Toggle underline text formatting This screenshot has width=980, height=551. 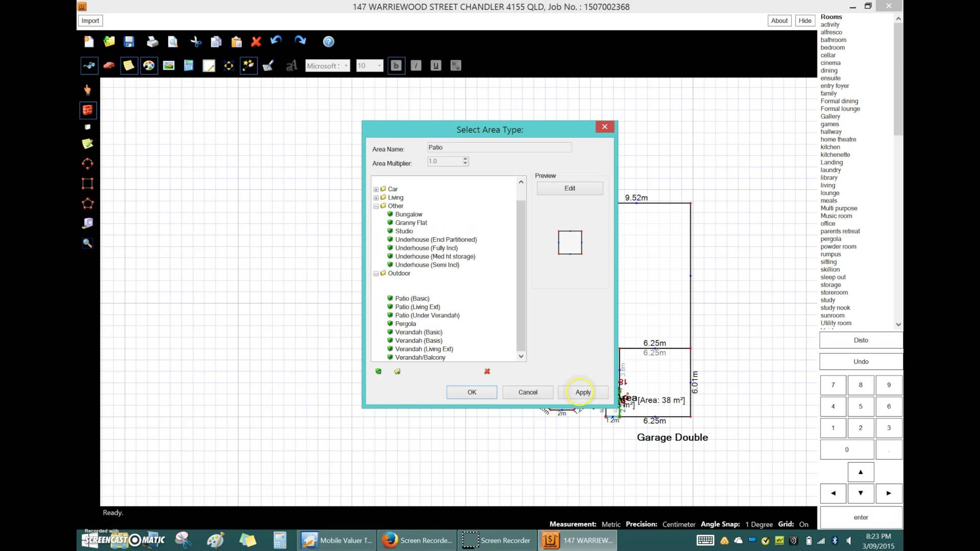(x=436, y=66)
